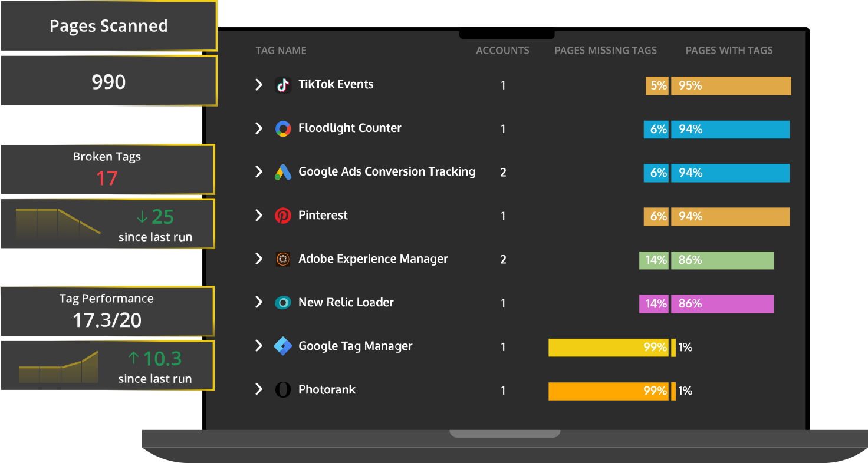
Task: Click the Google Ads Conversion Tracking icon
Action: pos(283,173)
